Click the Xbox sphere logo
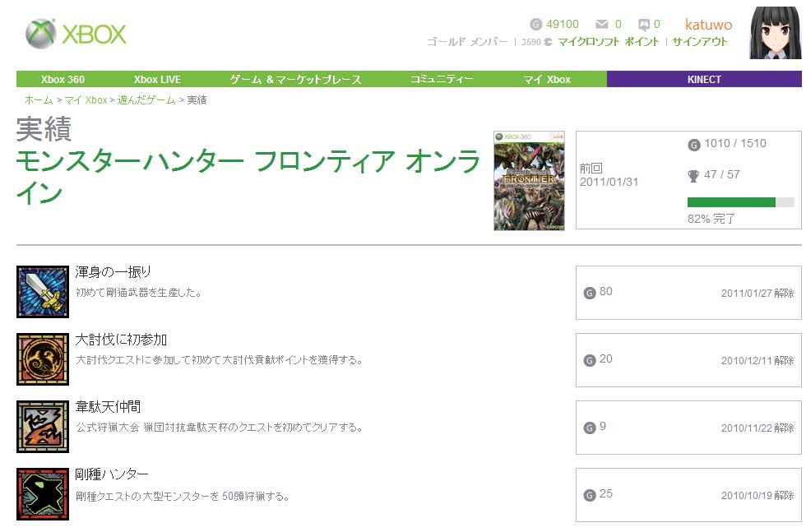This screenshot has height=532, width=806. click(40, 34)
